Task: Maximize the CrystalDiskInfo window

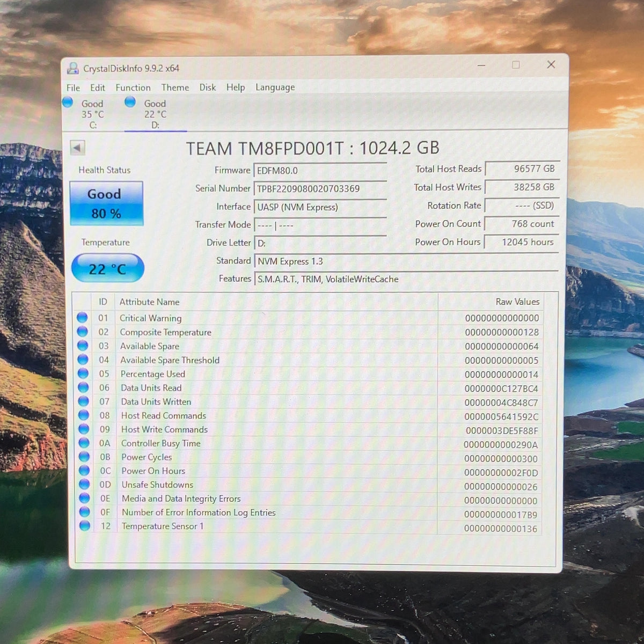Action: pos(516,65)
